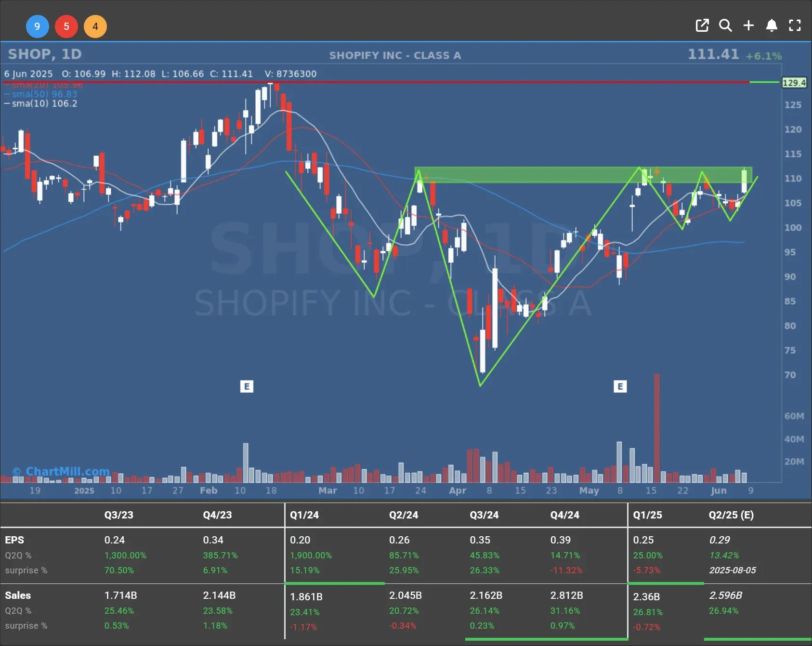This screenshot has height=646, width=812.
Task: Open the red badge numbered 5
Action: tap(66, 26)
